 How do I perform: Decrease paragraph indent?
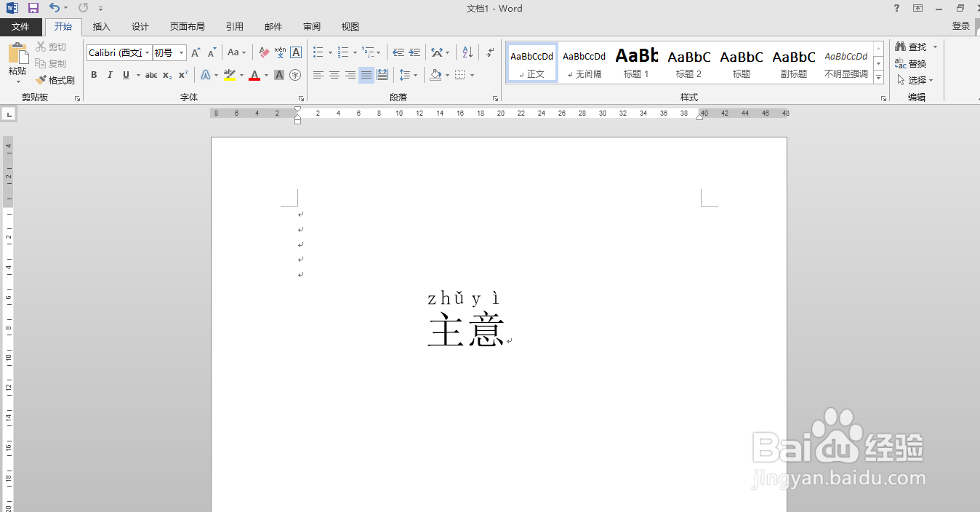pyautogui.click(x=398, y=52)
